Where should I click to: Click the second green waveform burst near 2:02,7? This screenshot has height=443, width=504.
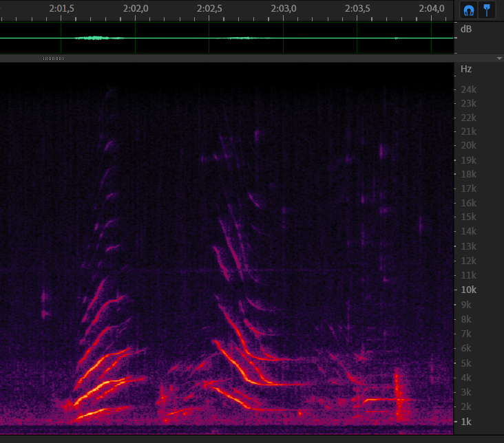coord(239,38)
